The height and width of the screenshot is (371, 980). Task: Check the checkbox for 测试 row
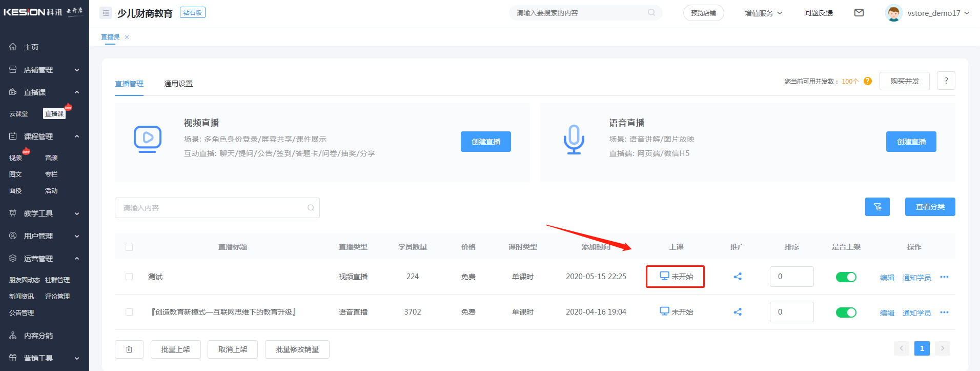tap(129, 277)
